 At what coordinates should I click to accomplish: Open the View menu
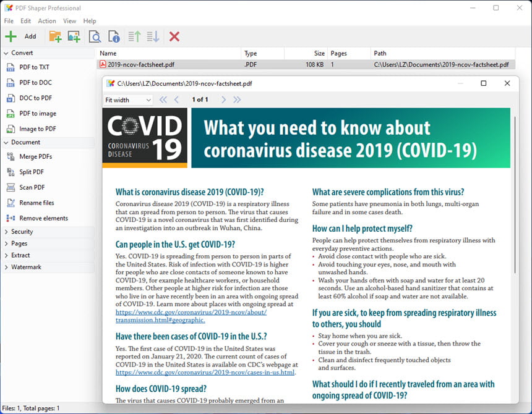(x=69, y=21)
